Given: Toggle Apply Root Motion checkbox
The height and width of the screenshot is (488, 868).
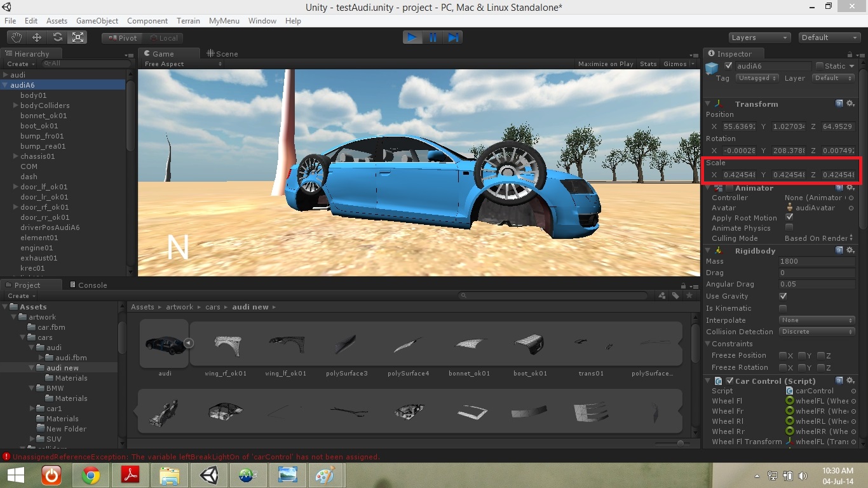Looking at the screenshot, I should (x=789, y=217).
